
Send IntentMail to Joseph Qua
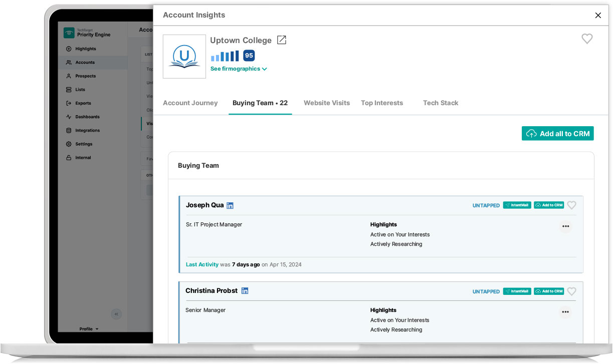(x=517, y=205)
